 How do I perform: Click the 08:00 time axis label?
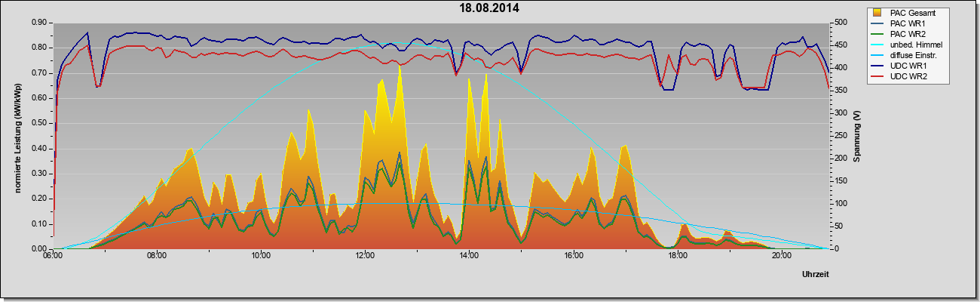click(x=157, y=254)
